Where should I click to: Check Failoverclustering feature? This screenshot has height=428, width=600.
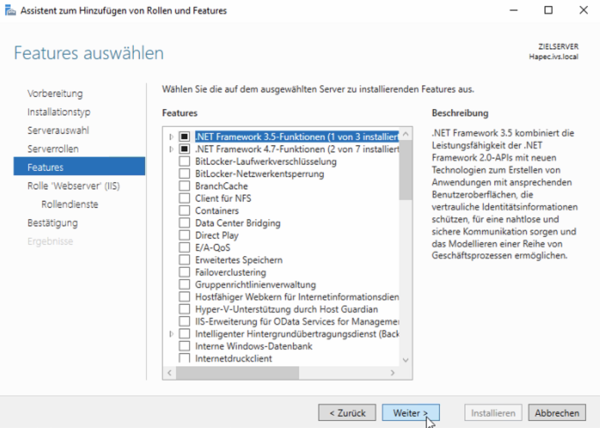click(183, 272)
